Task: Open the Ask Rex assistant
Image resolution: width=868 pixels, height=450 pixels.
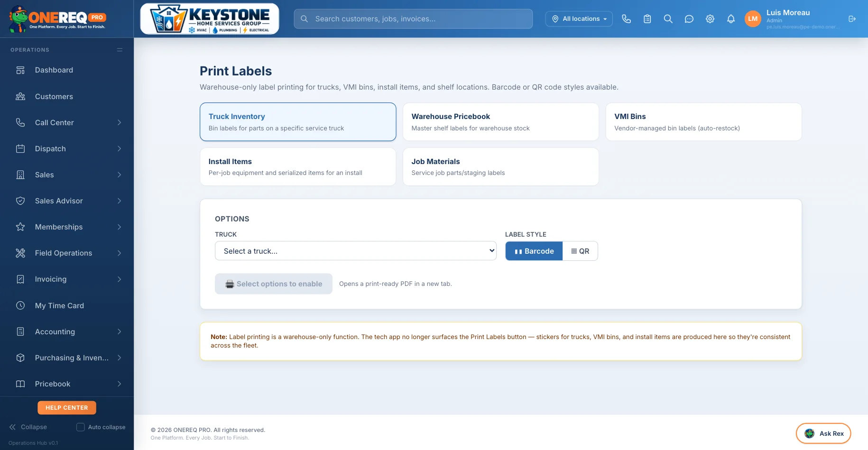Action: click(823, 433)
